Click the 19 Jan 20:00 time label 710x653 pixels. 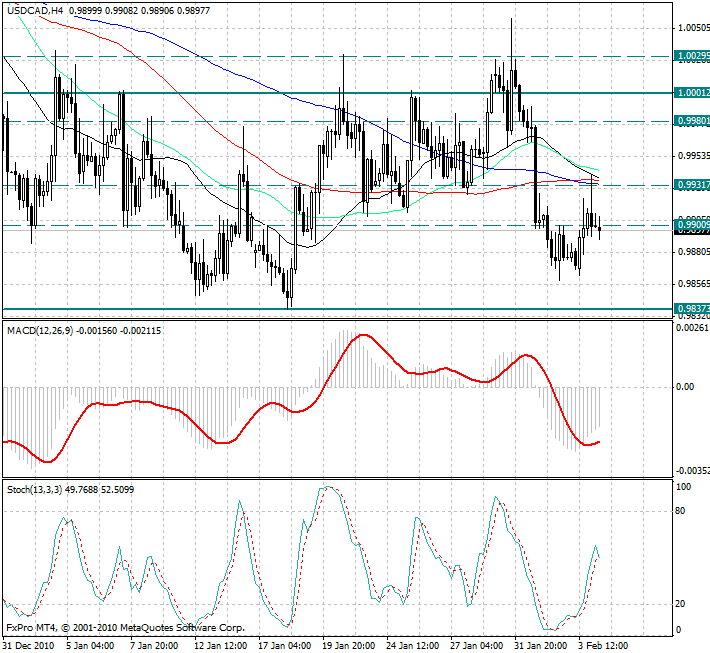349,645
